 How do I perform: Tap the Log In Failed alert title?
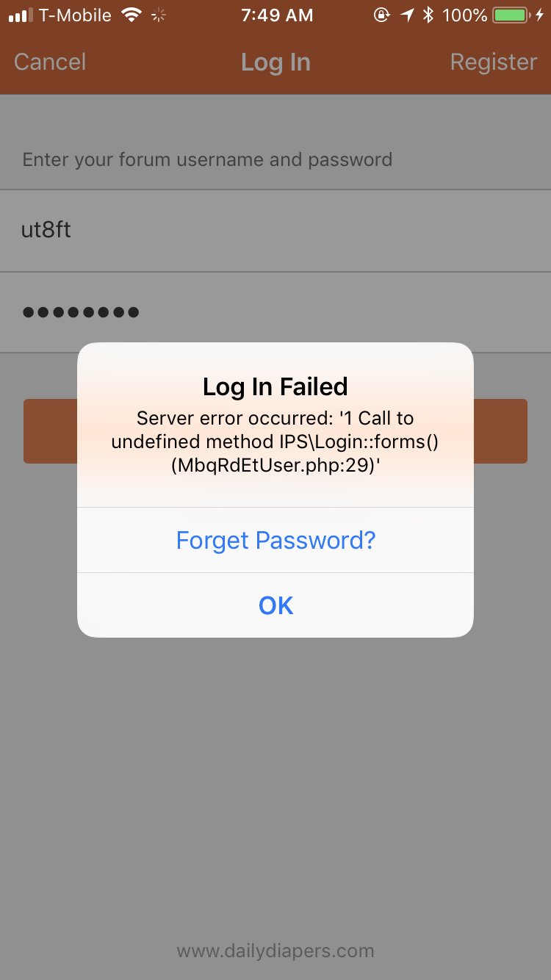pyautogui.click(x=275, y=386)
